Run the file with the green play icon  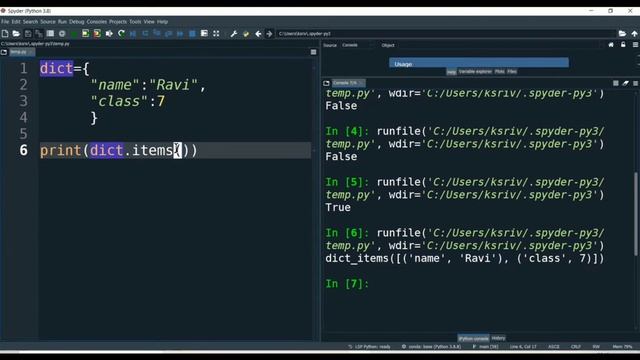[74, 33]
